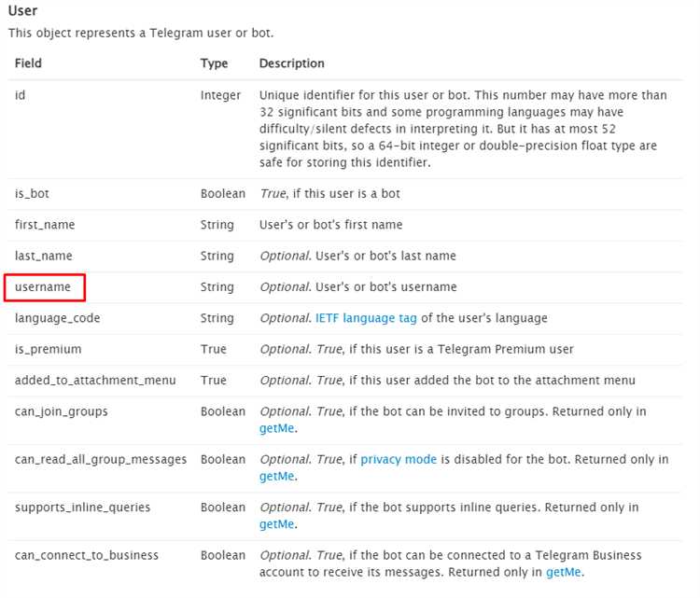This screenshot has width=700, height=598.
Task: Select the id field name
Action: [21, 96]
